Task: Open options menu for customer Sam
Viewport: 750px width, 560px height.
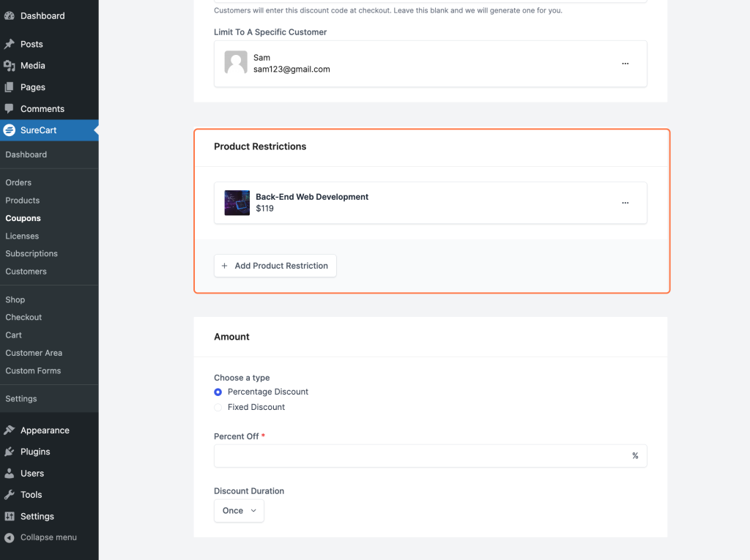Action: click(x=625, y=64)
